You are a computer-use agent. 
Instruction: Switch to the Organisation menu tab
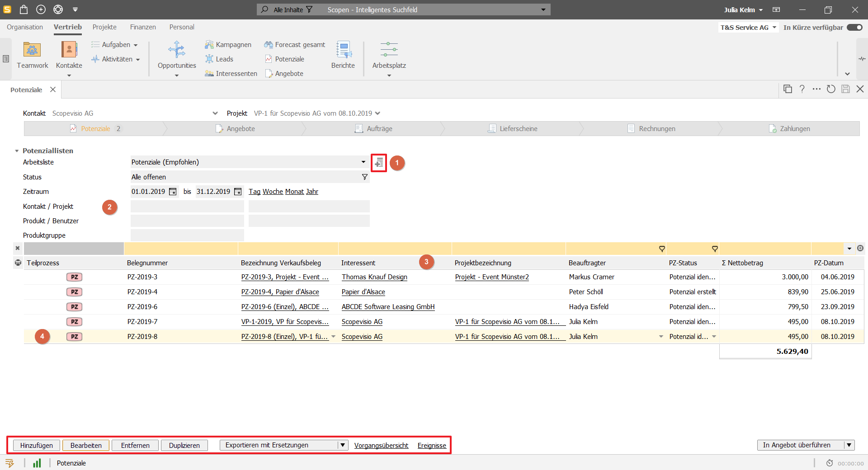[25, 27]
